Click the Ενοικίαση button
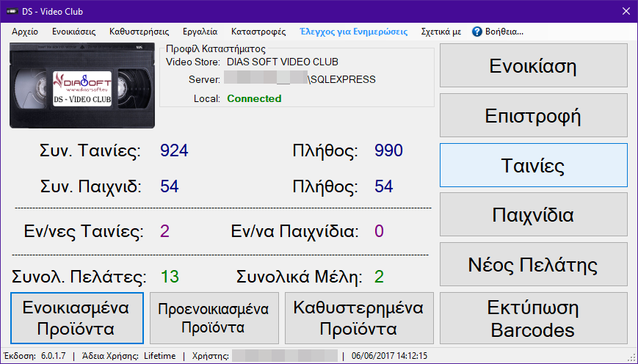Viewport: 638px width, 364px height. 534,65
